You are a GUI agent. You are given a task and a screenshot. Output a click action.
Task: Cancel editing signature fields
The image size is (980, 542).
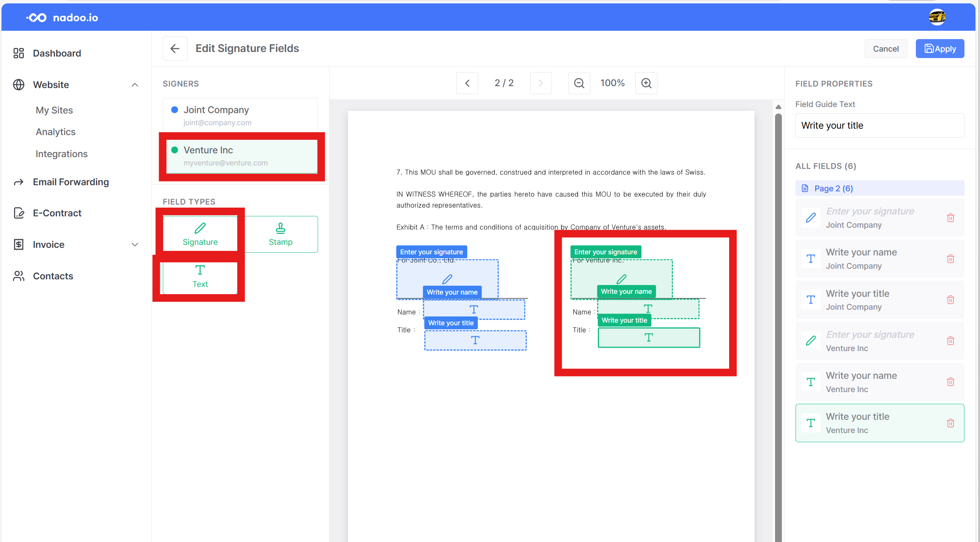885,49
